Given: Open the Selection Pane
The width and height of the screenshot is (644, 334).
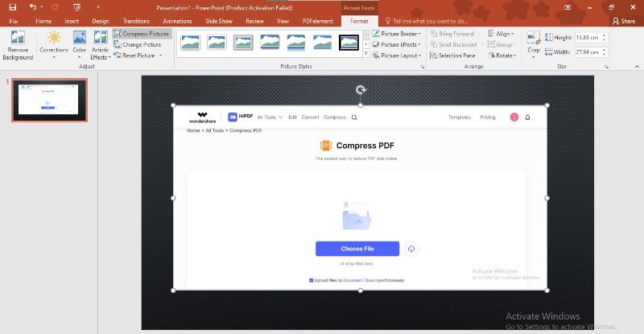Looking at the screenshot, I should point(452,55).
